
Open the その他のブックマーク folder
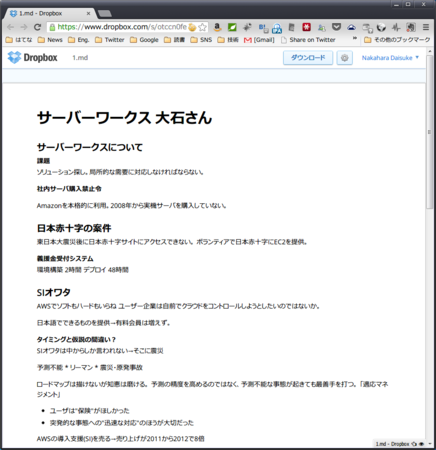click(397, 40)
